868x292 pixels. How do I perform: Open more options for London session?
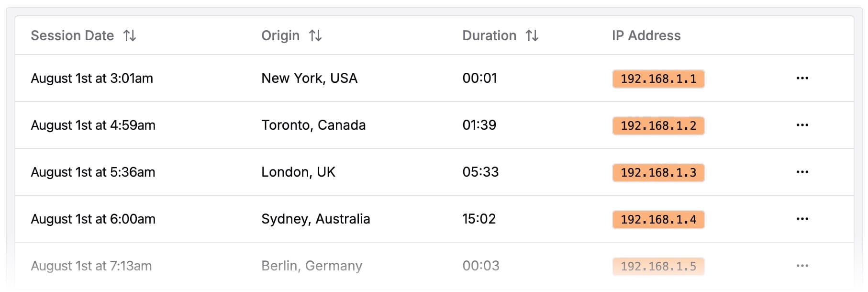tap(802, 172)
